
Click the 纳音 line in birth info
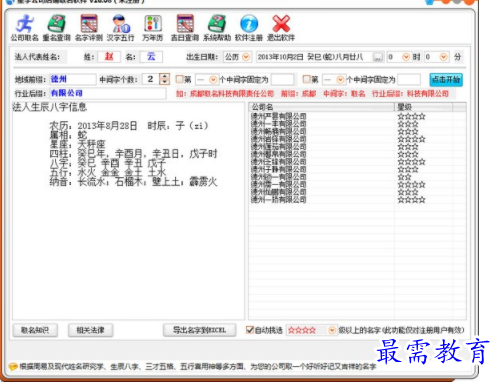(133, 182)
